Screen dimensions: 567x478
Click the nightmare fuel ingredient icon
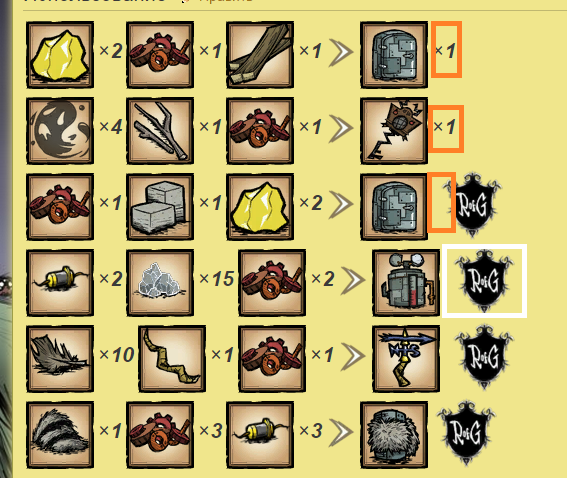[60, 131]
